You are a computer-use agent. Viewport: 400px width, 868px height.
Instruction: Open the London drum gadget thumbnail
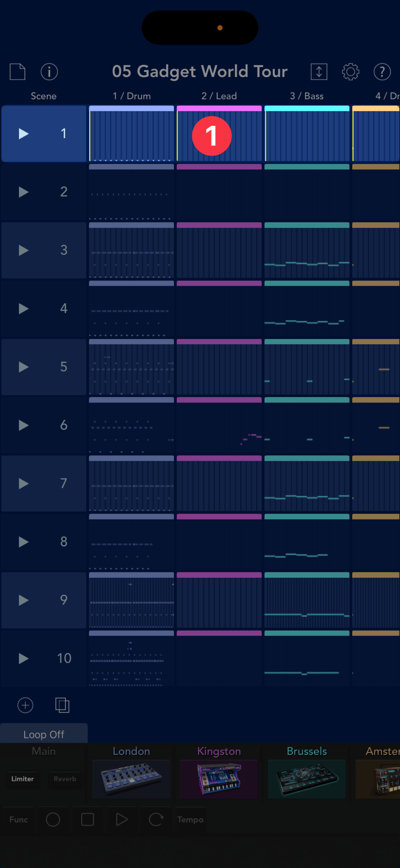pyautogui.click(x=131, y=778)
